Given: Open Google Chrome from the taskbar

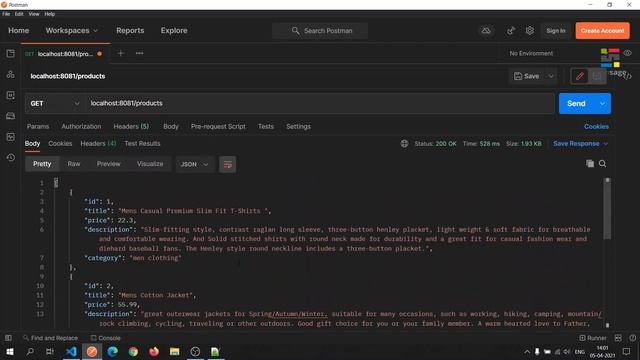Looking at the screenshot, I should point(133,351).
